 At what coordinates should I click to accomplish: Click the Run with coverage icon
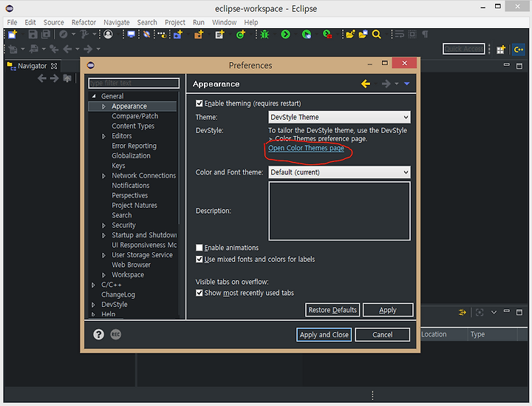tap(307, 34)
